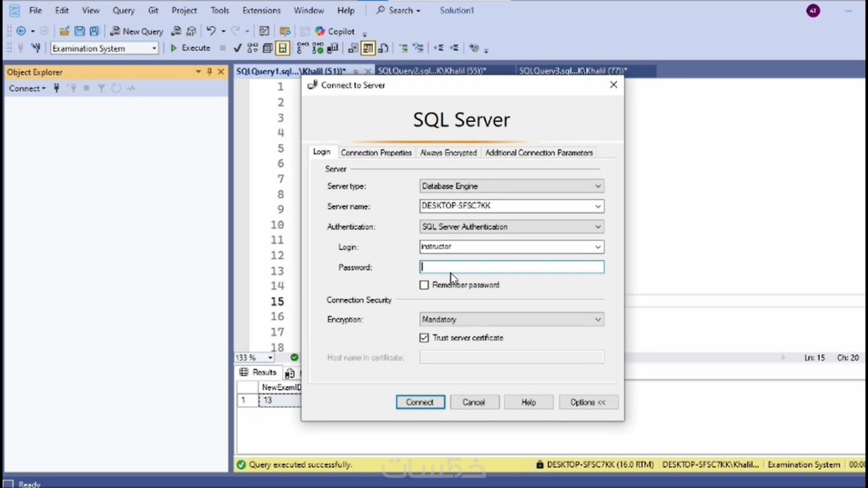The width and height of the screenshot is (868, 488).
Task: Click the Parse checkmark icon
Action: click(x=237, y=48)
